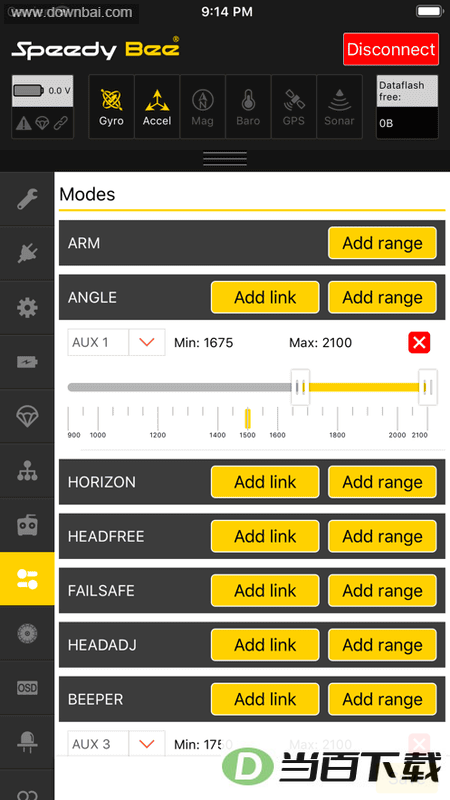Click the red Disconnect button
The height and width of the screenshot is (800, 450).
pyautogui.click(x=391, y=49)
